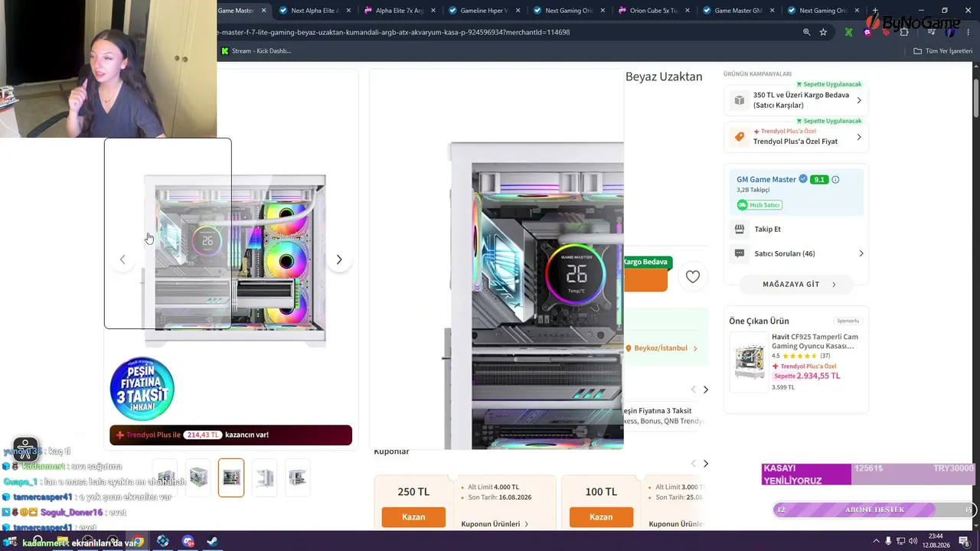
Task: Click the Trendyol Plus kazancın var banner
Action: pyautogui.click(x=230, y=435)
